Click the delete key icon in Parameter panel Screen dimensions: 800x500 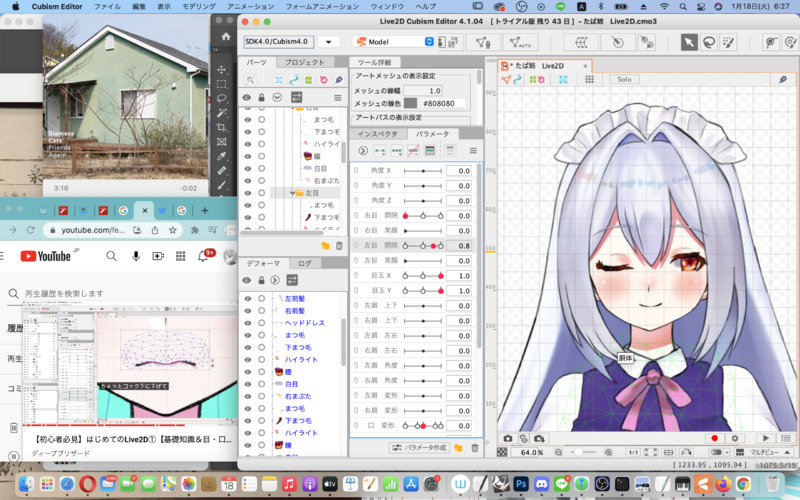tap(413, 151)
